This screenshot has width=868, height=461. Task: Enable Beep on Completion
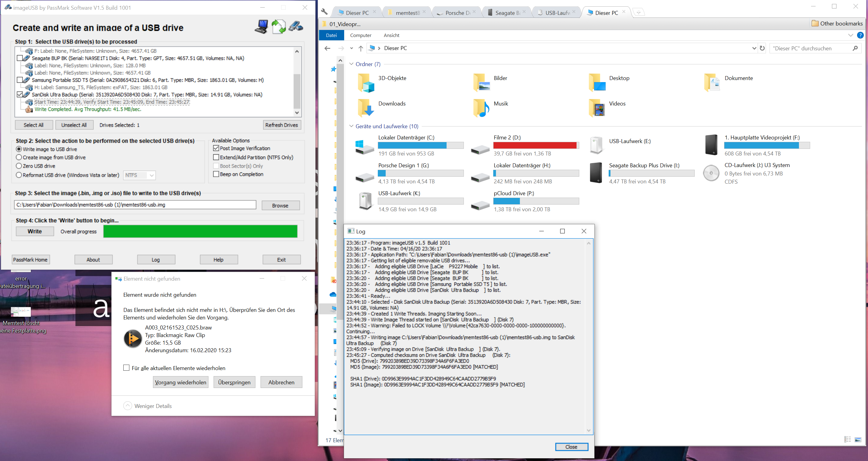pos(216,174)
